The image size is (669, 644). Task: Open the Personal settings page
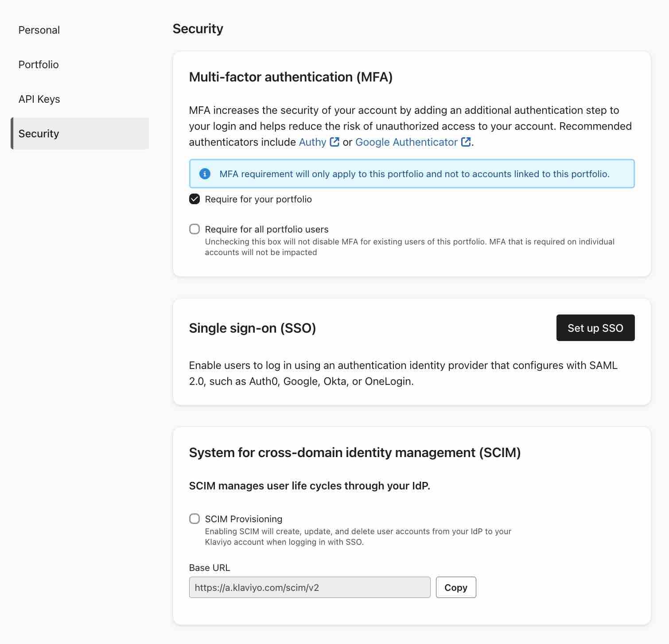coord(39,30)
